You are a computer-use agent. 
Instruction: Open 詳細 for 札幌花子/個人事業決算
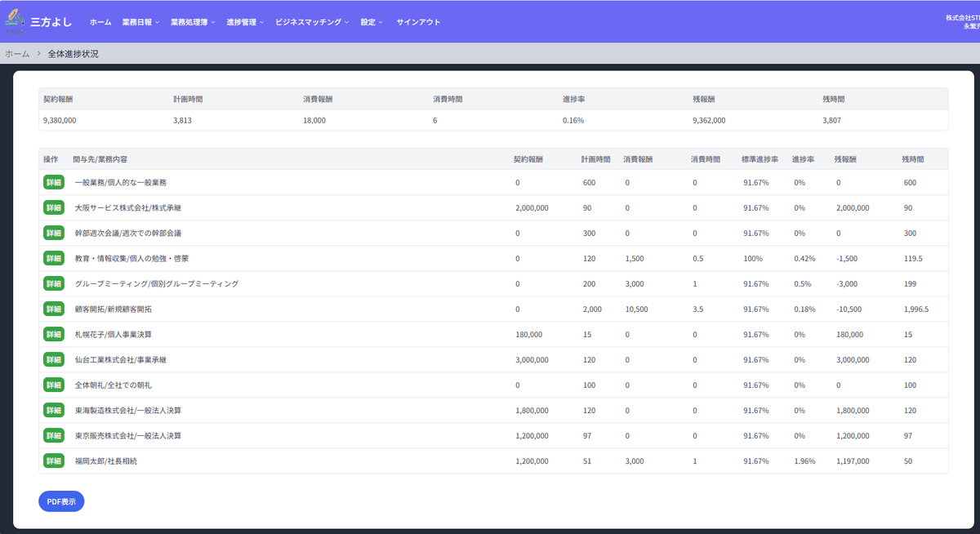pos(54,335)
